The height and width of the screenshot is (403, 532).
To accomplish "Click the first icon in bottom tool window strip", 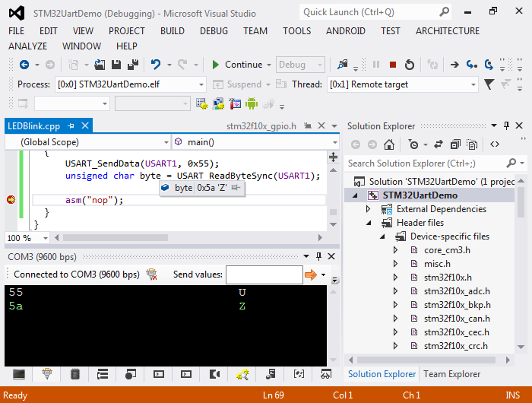I will point(19,374).
